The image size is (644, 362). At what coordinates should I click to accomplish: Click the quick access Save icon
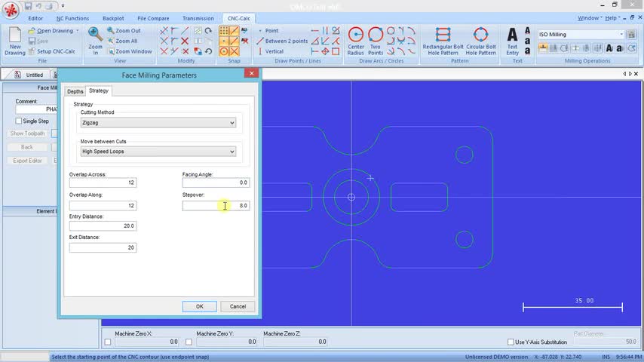[28, 6]
